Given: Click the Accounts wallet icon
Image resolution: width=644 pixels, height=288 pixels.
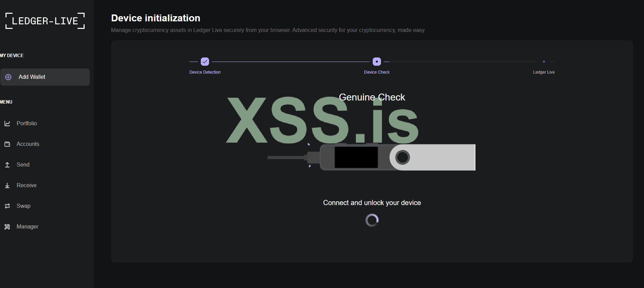Looking at the screenshot, I should tap(7, 144).
